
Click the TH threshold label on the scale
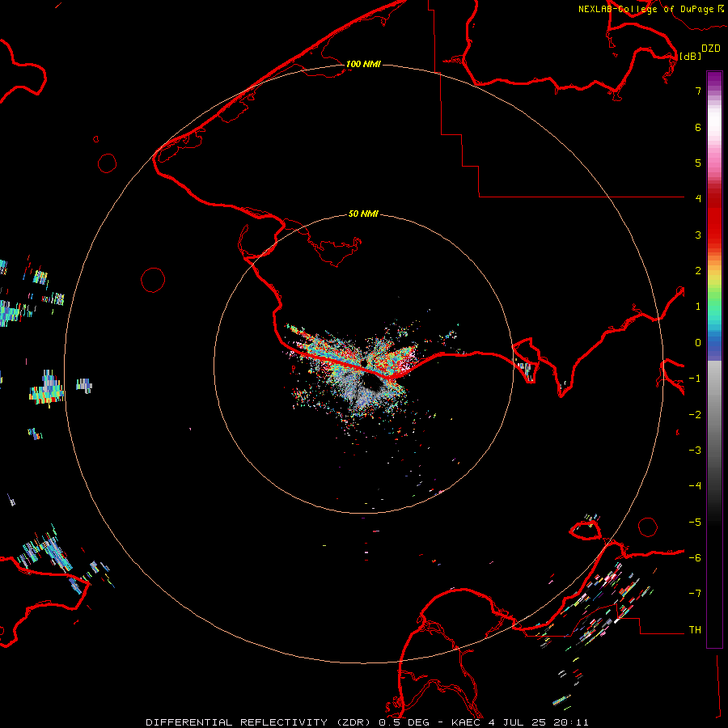point(695,630)
